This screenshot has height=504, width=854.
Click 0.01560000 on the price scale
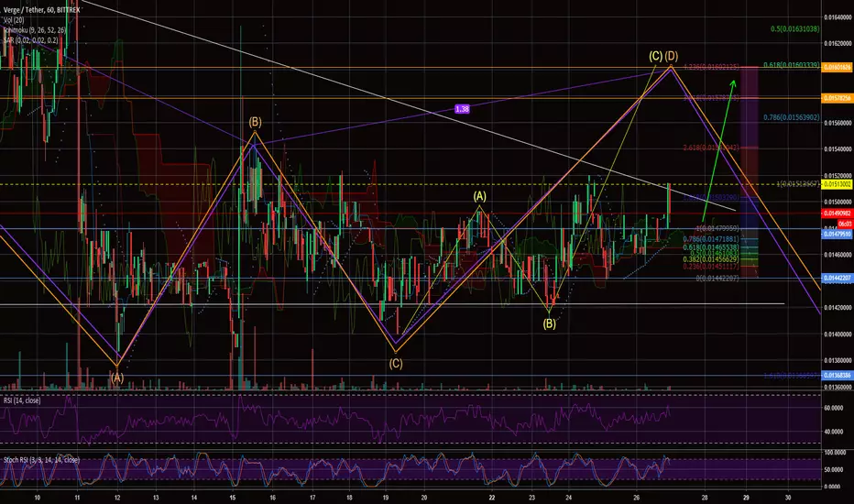click(x=838, y=123)
